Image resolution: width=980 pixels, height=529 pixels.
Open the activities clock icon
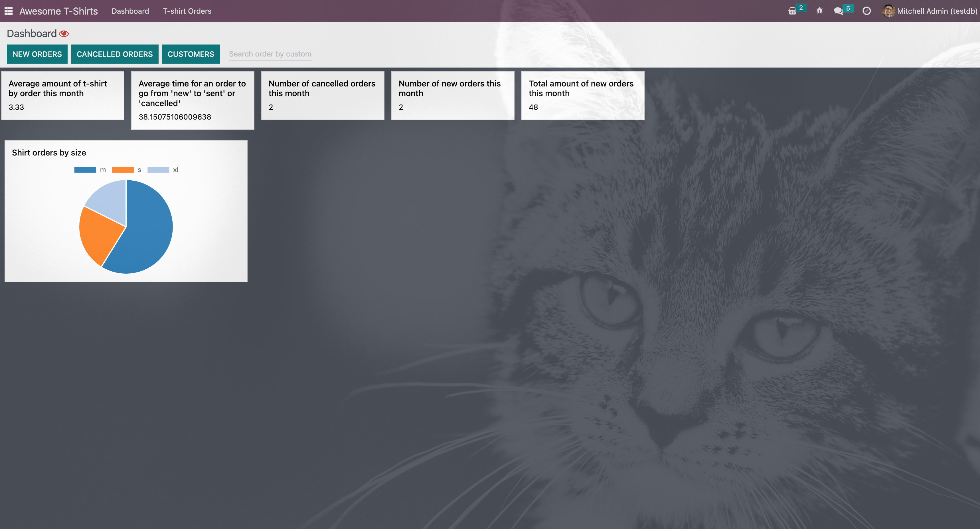(x=866, y=11)
